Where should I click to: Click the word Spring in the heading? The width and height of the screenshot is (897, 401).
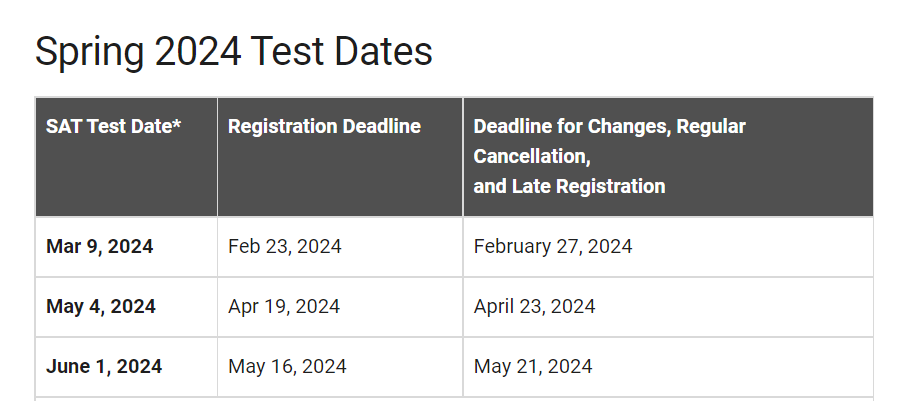(x=86, y=52)
